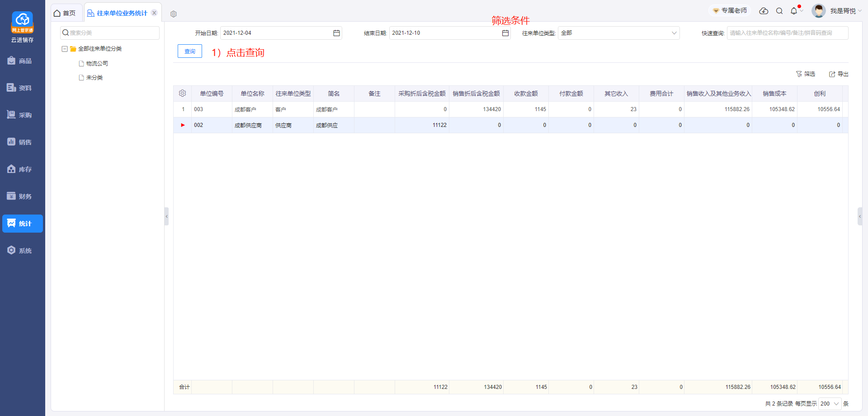The width and height of the screenshot is (868, 416).
Task: Click the 费用合计 column header
Action: click(661, 93)
